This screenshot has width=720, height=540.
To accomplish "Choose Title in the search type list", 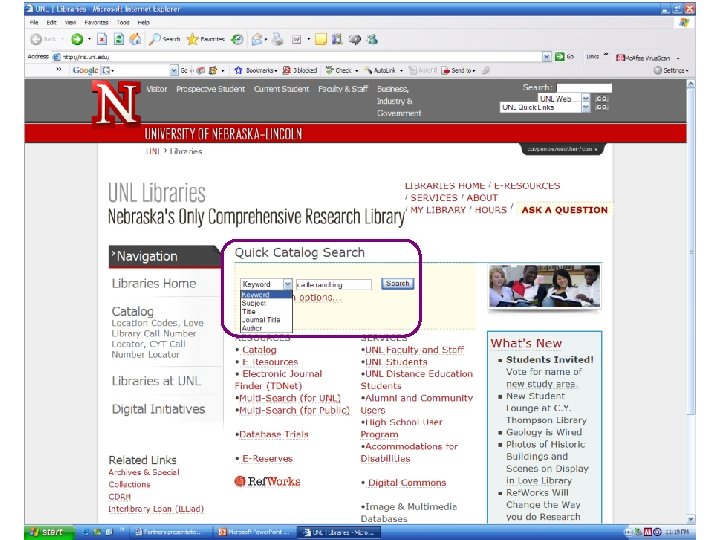I will pos(248,311).
